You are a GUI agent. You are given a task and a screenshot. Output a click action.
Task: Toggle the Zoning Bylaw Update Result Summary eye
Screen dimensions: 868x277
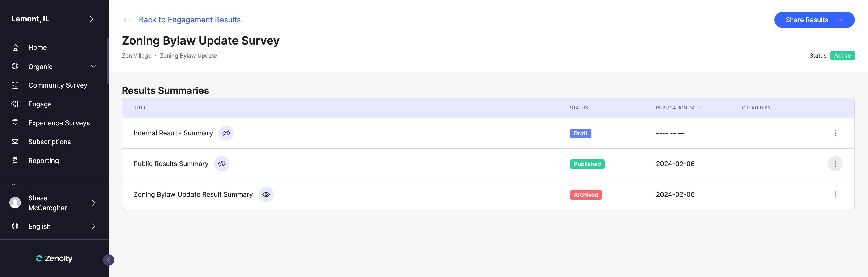pyautogui.click(x=266, y=194)
